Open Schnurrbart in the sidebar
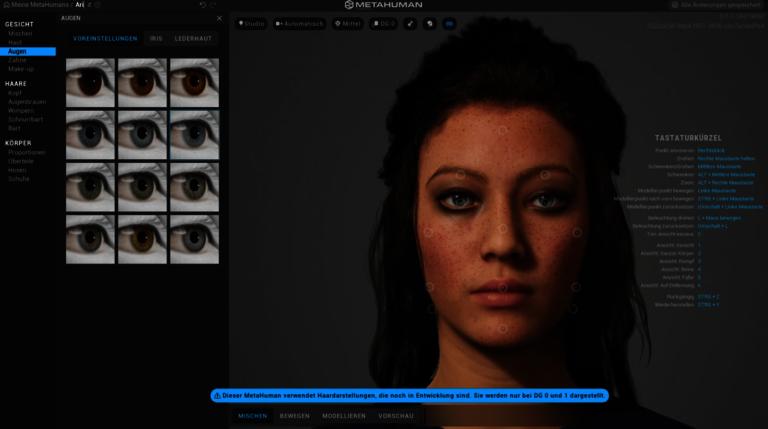The height and width of the screenshot is (429, 768). coord(25,119)
